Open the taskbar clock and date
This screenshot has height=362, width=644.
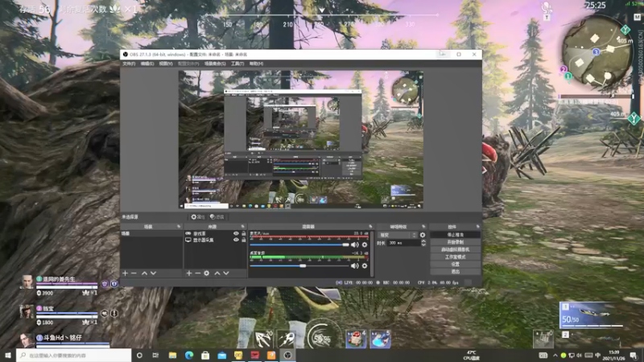pyautogui.click(x=613, y=356)
